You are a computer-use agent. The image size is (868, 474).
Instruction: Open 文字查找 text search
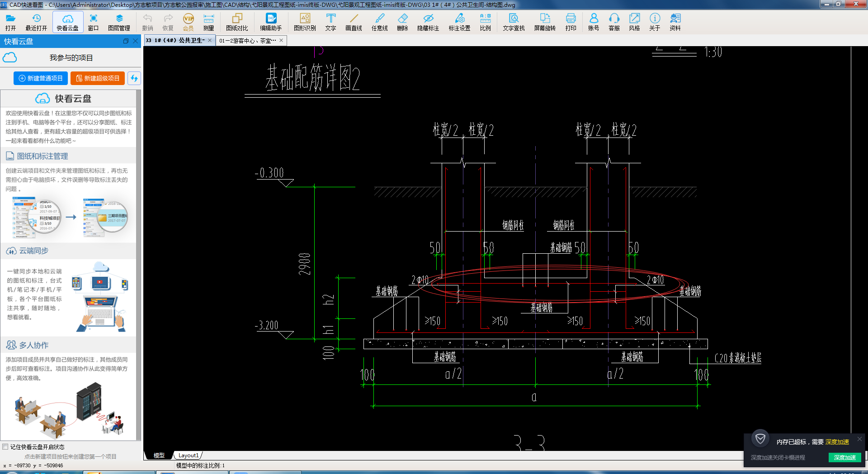[514, 22]
